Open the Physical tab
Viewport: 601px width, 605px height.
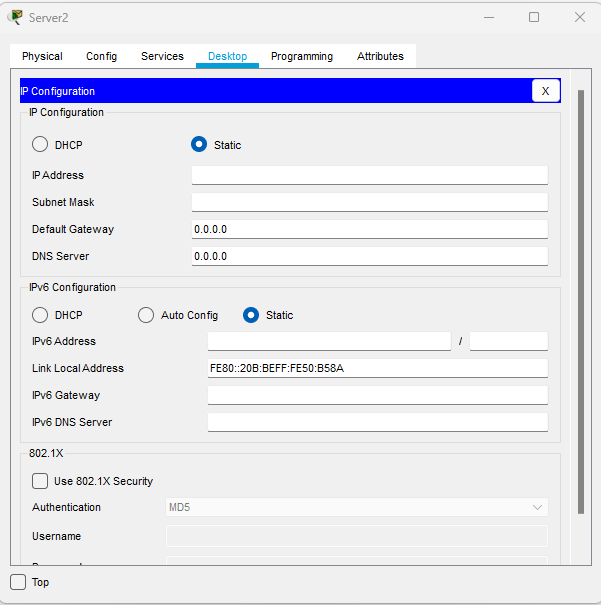point(42,56)
